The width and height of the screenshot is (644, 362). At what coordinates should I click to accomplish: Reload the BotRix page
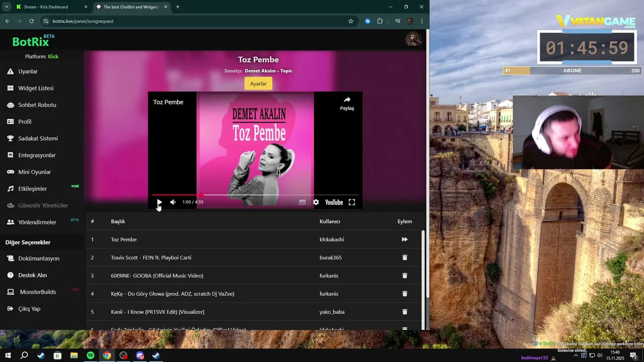pyautogui.click(x=31, y=21)
